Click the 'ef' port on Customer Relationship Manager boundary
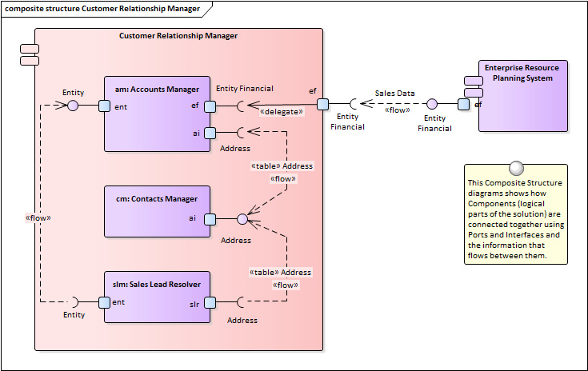588x371 pixels. point(322,104)
